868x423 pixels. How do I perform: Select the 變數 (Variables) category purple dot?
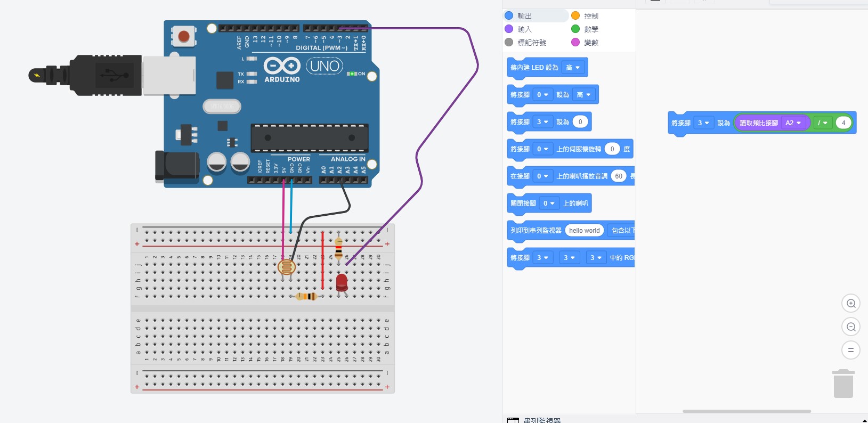pyautogui.click(x=575, y=42)
